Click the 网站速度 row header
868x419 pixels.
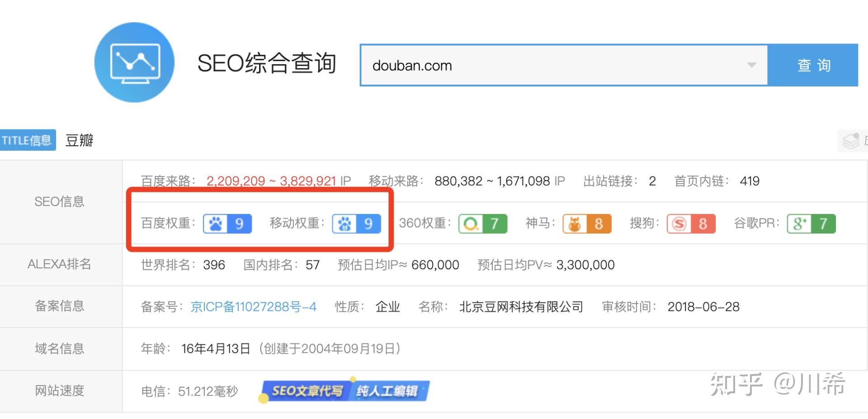(60, 390)
